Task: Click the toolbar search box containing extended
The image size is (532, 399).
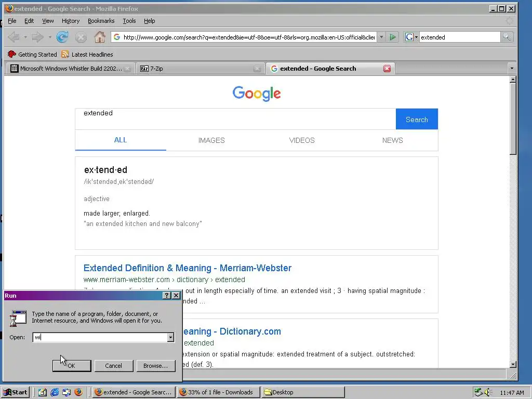Action: [x=460, y=37]
